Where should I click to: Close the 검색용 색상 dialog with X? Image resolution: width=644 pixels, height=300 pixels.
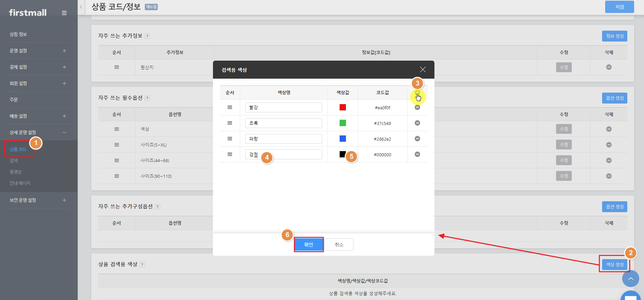pos(423,69)
